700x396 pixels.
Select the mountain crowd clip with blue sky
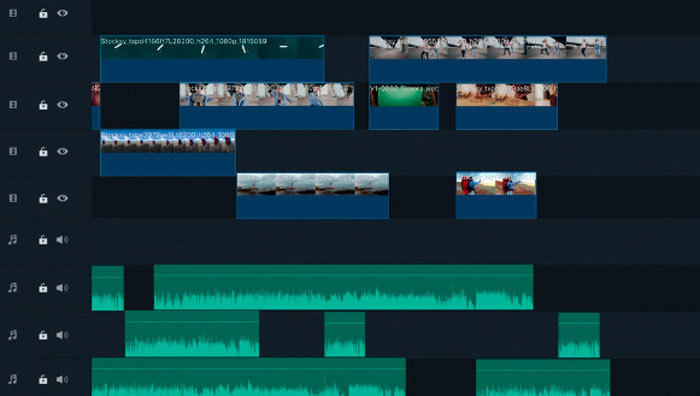coord(168,153)
